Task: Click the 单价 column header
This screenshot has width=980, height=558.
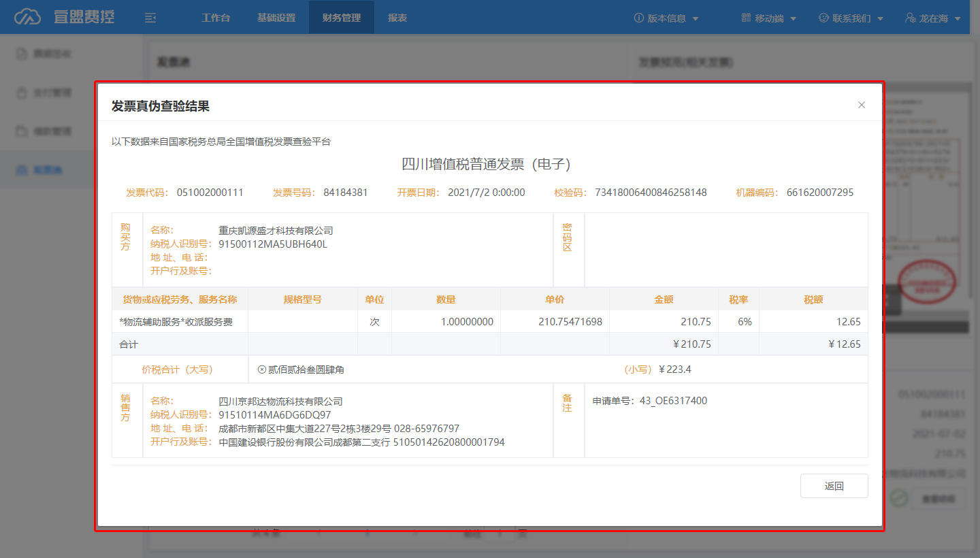Action: pos(555,299)
